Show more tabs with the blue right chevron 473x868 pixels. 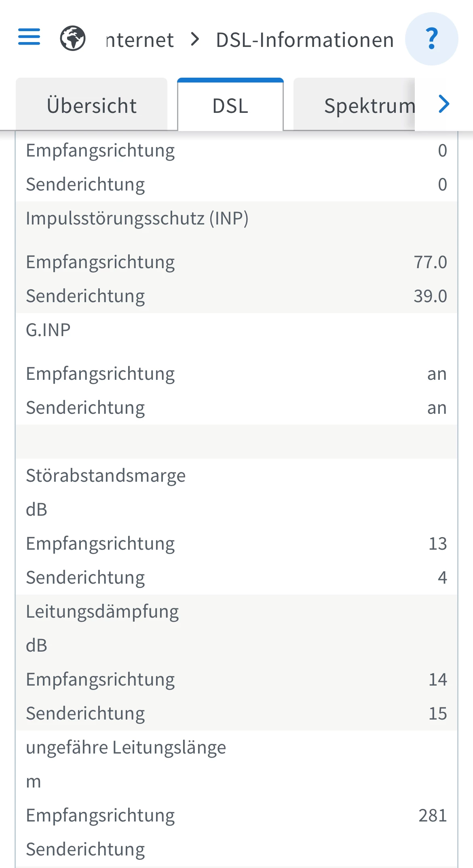444,104
